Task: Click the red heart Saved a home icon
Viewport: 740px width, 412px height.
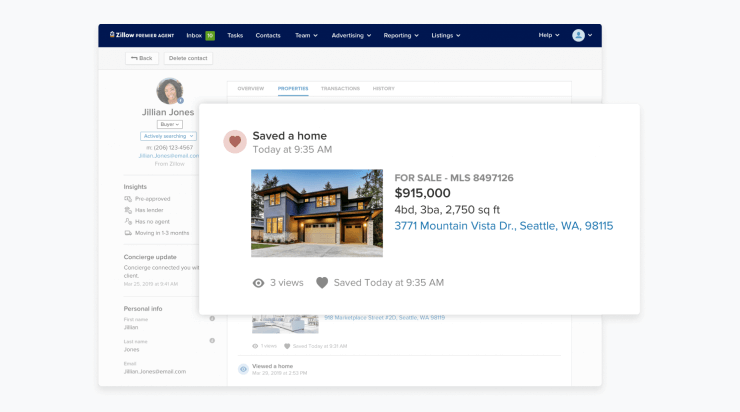Action: tap(235, 142)
